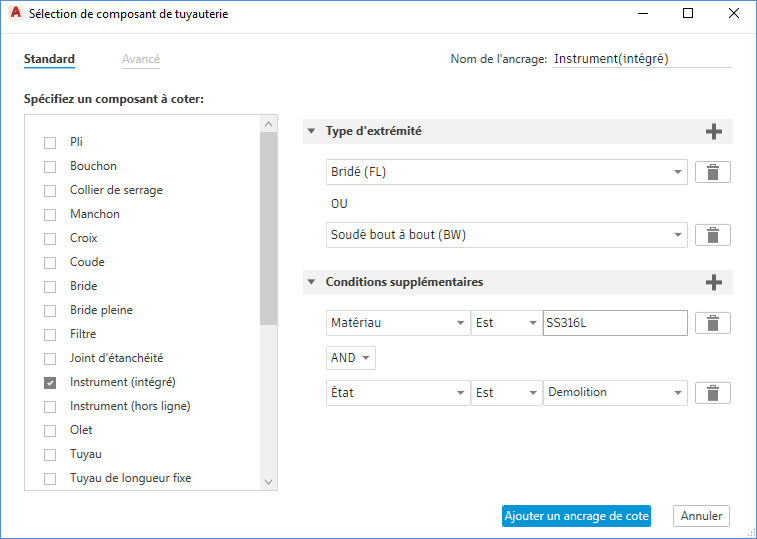The image size is (757, 539).
Task: Add a Conditions supplémentaires row with plus icon
Action: [713, 283]
